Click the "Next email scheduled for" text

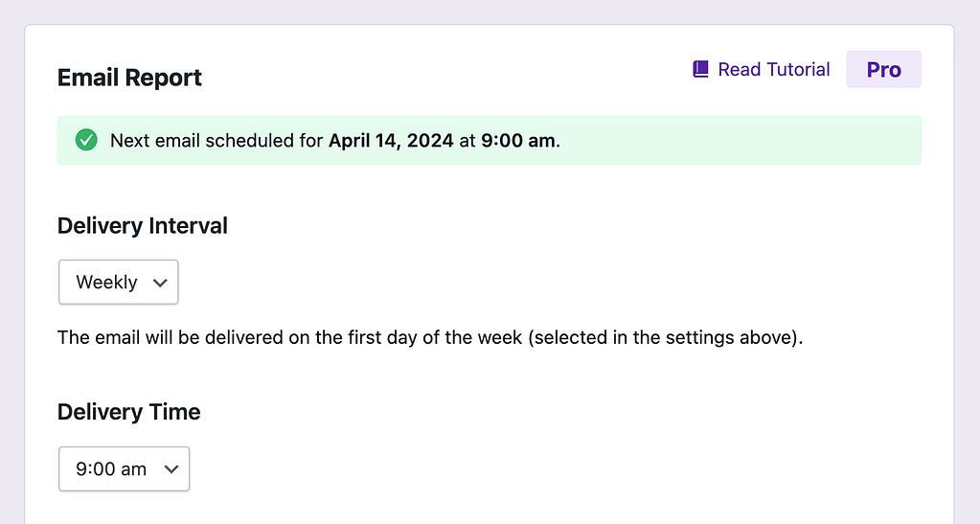tap(217, 141)
